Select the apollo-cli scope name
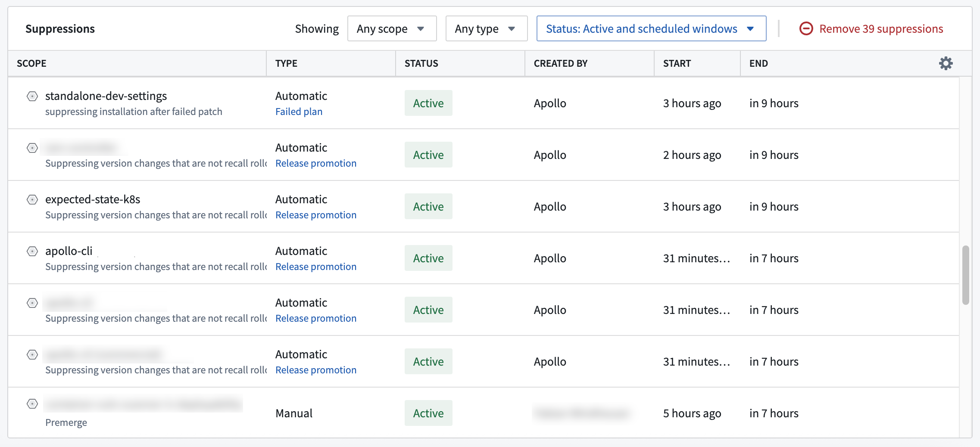This screenshot has height=447, width=980. pyautogui.click(x=69, y=251)
